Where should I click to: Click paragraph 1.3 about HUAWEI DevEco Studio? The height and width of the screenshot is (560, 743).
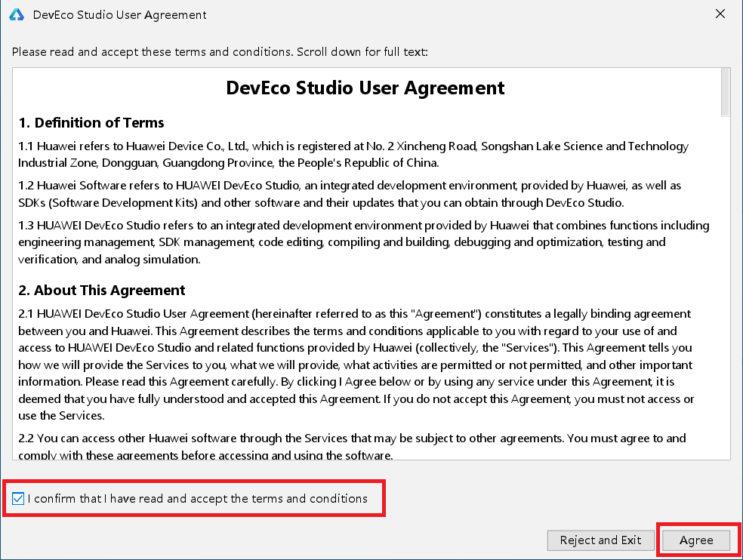coord(364,242)
